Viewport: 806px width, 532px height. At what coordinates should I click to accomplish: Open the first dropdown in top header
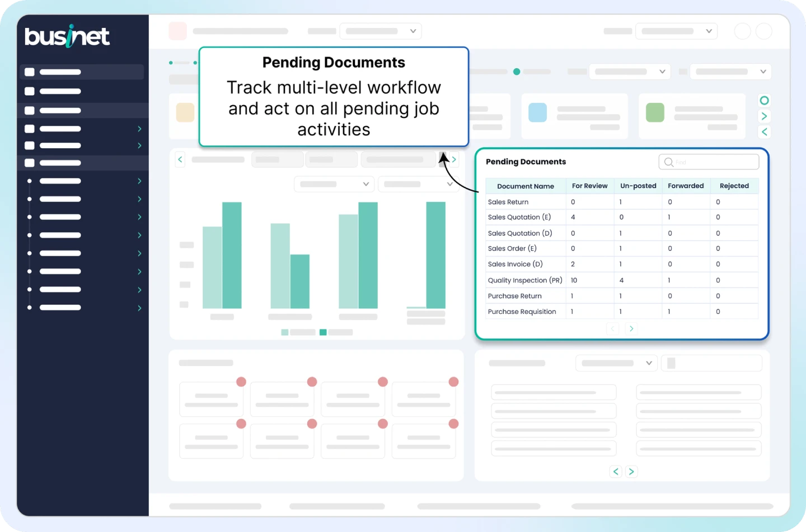[380, 31]
